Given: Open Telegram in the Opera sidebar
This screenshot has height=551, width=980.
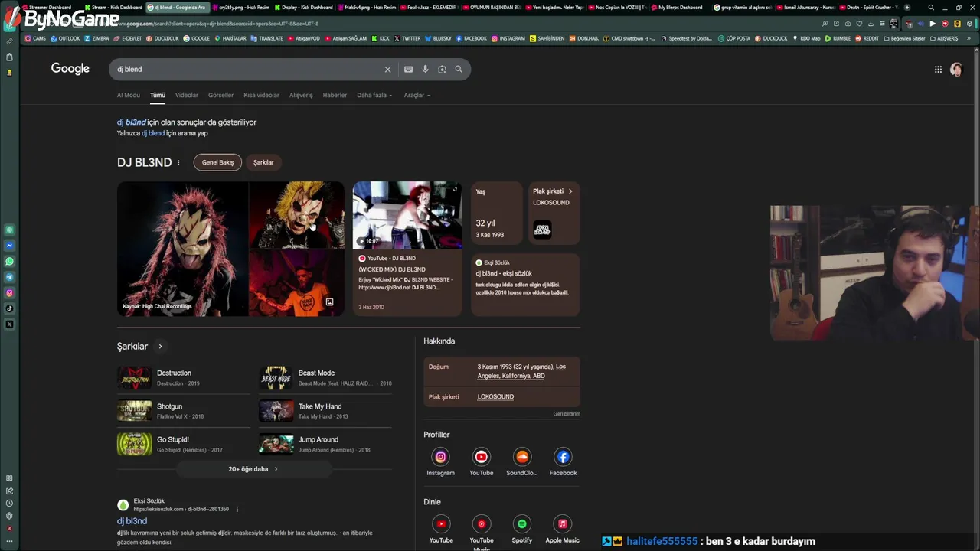Looking at the screenshot, I should [x=9, y=277].
